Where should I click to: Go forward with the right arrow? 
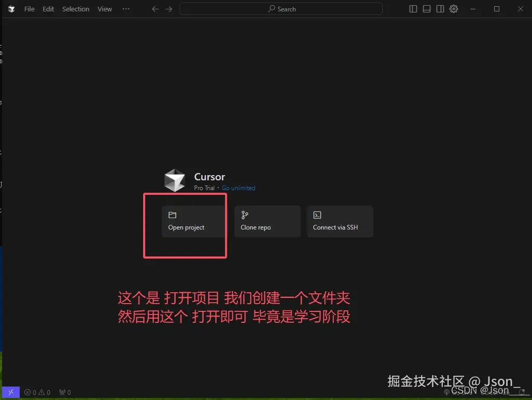click(169, 9)
